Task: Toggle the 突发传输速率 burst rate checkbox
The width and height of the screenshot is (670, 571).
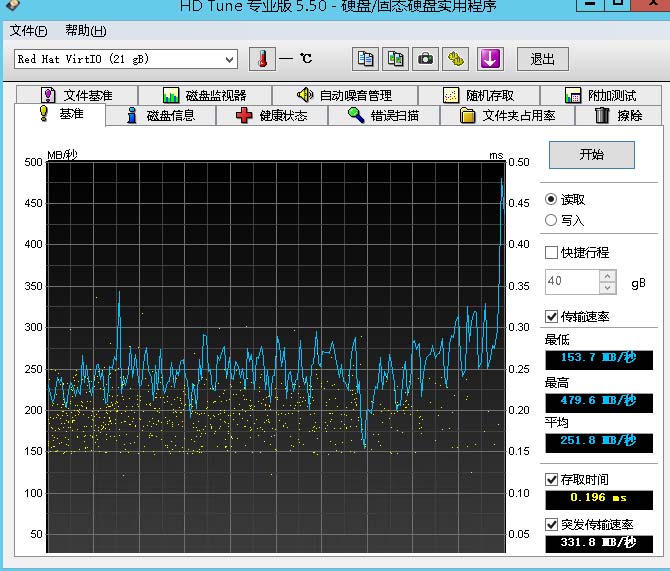Action: click(x=551, y=524)
